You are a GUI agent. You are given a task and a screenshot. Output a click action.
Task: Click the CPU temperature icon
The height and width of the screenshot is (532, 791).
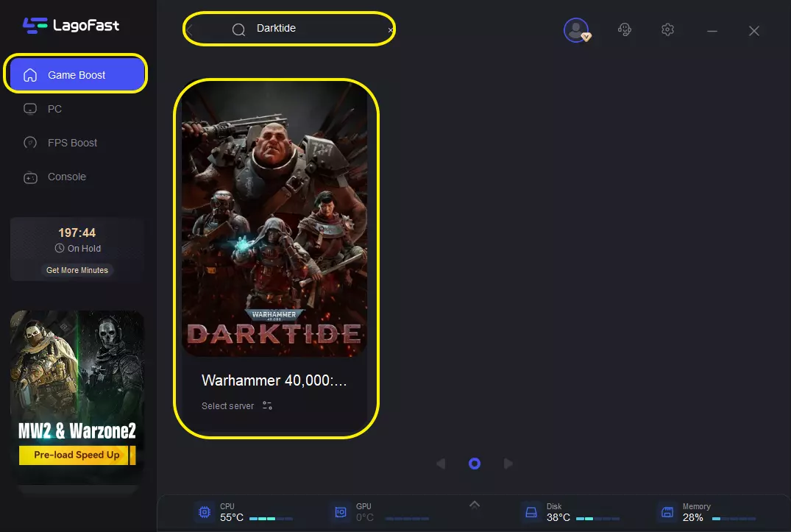point(204,512)
